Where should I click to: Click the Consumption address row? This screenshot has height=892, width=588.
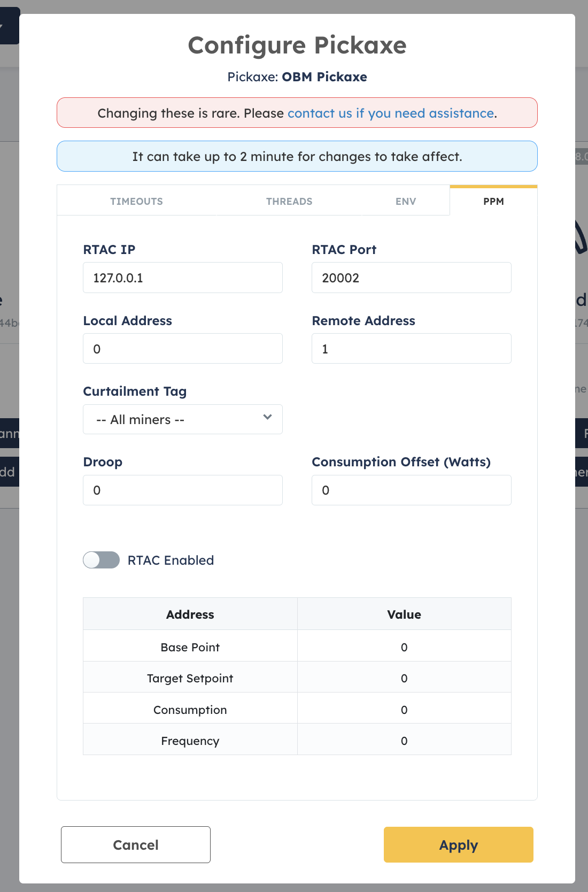coord(190,710)
